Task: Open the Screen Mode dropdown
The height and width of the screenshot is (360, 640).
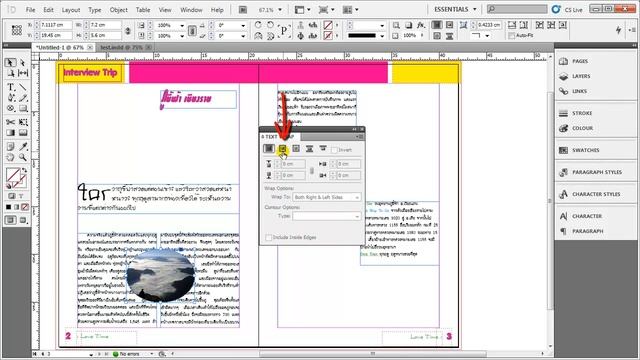Action: [327, 9]
